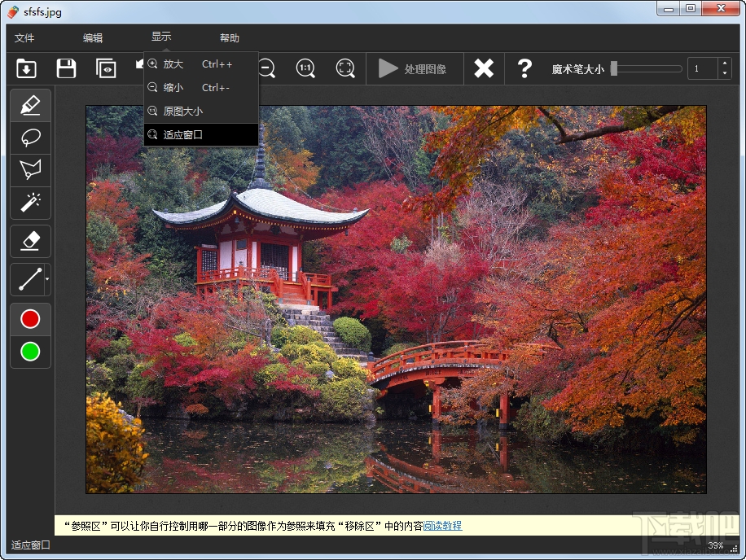Choose 放大 zoom in menu entry
This screenshot has height=560, width=746.
click(x=201, y=64)
